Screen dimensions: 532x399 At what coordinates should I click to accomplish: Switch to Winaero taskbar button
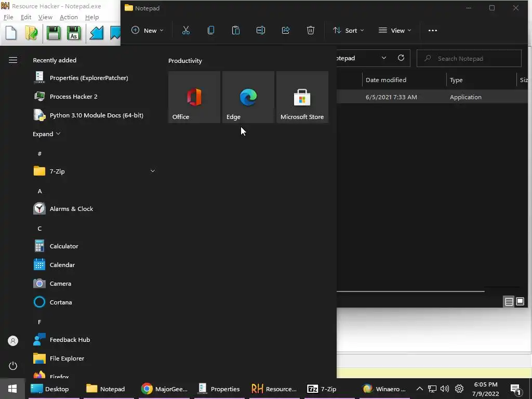(385, 389)
